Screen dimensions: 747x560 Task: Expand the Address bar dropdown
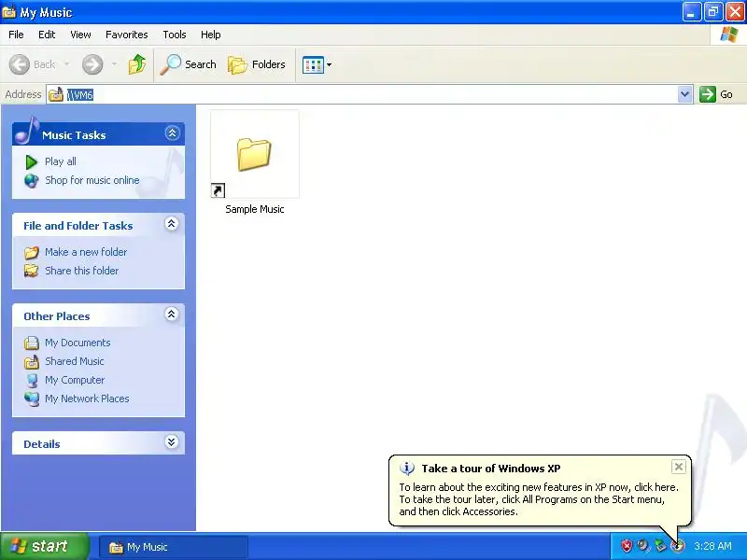tap(684, 94)
